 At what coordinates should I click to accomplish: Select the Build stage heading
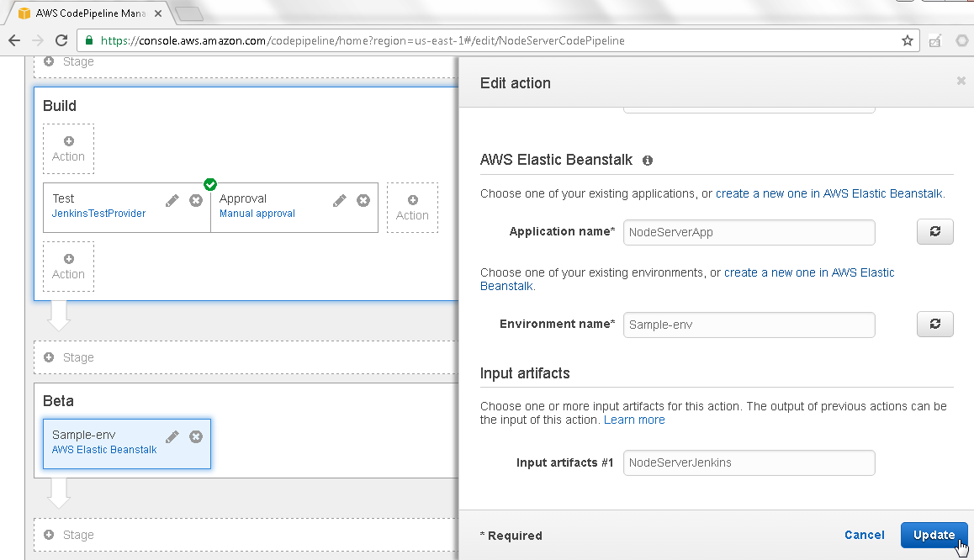(60, 106)
